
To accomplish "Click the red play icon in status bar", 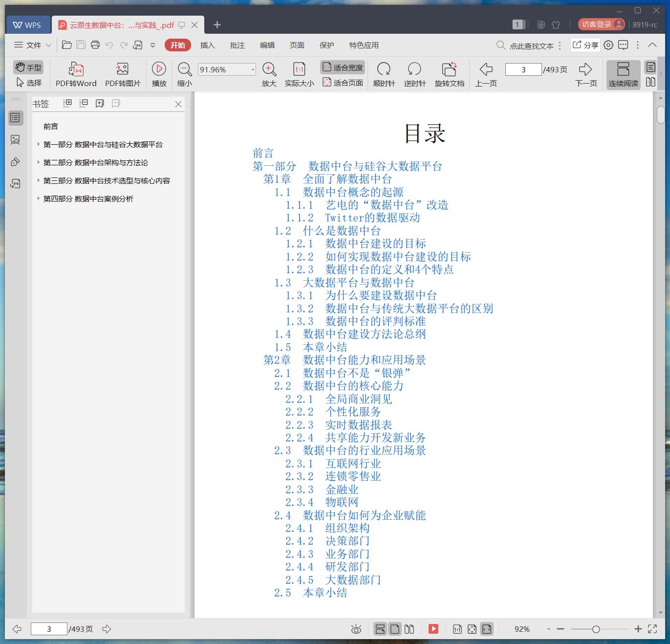I will tap(433, 629).
